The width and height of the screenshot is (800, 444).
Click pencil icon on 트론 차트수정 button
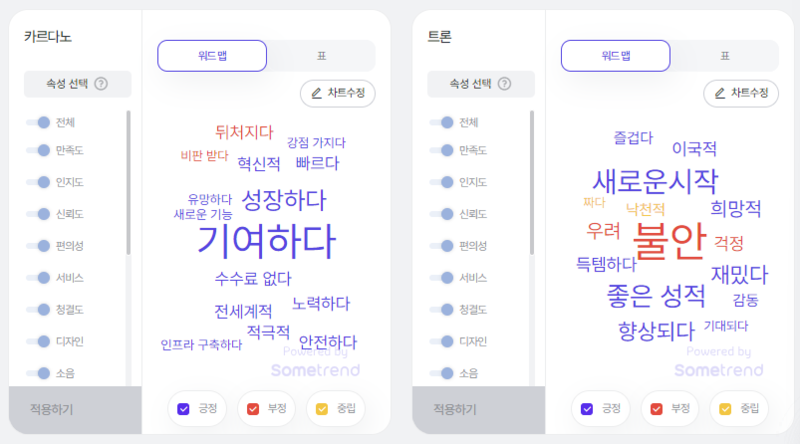[x=720, y=93]
